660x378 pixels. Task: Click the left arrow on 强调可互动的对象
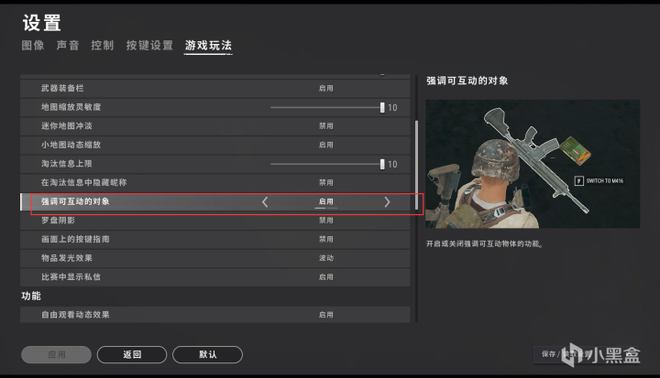click(x=265, y=202)
